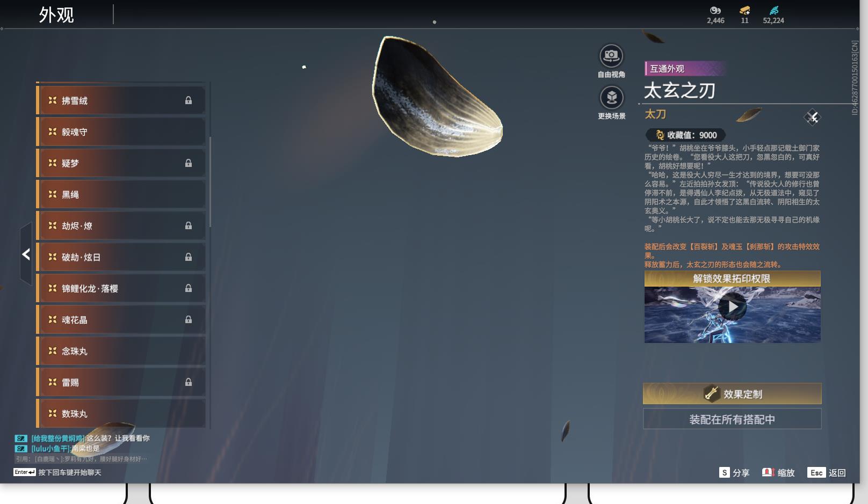Change the preview scene (更换场景)
This screenshot has width=868, height=504.
click(x=611, y=103)
